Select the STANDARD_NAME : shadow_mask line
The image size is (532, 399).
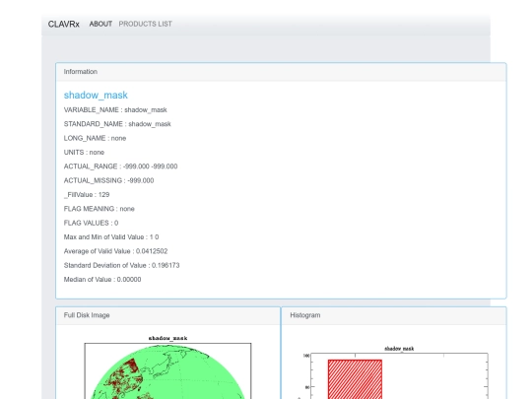coord(117,124)
